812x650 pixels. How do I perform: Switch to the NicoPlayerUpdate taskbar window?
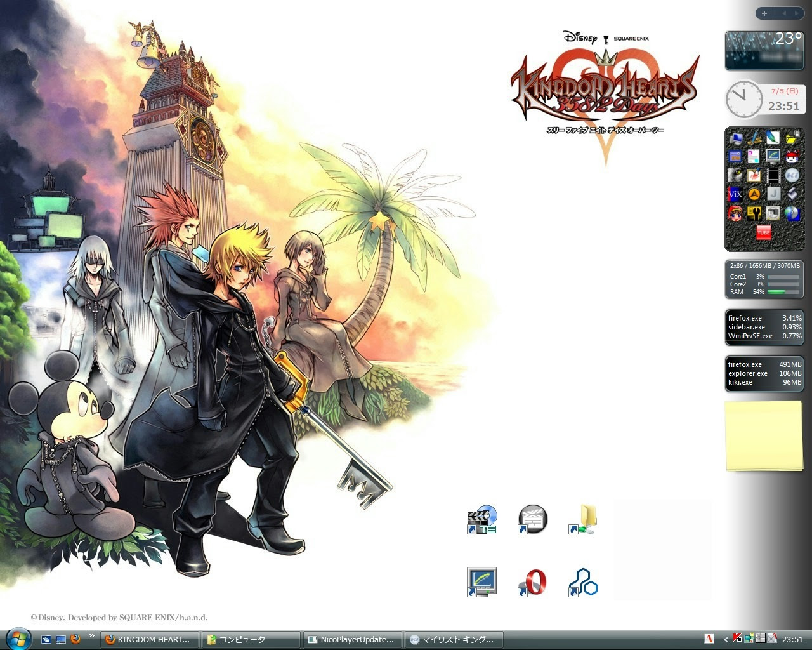[x=353, y=639]
